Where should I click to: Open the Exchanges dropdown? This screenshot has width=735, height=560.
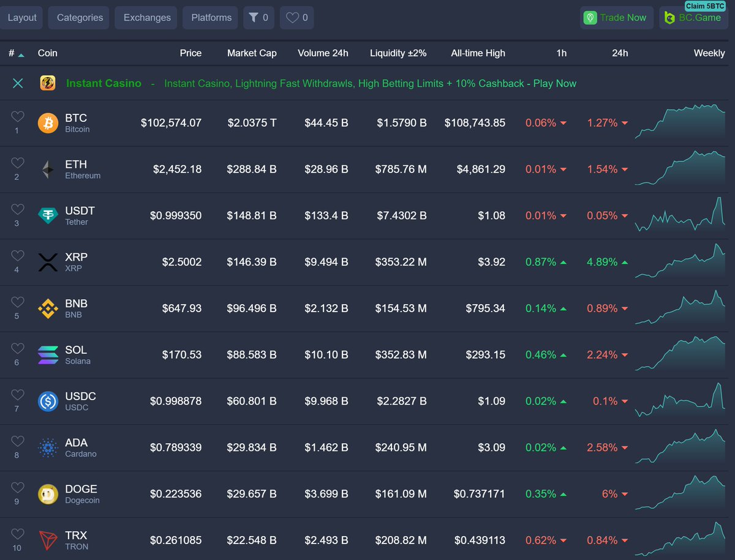click(x=147, y=18)
